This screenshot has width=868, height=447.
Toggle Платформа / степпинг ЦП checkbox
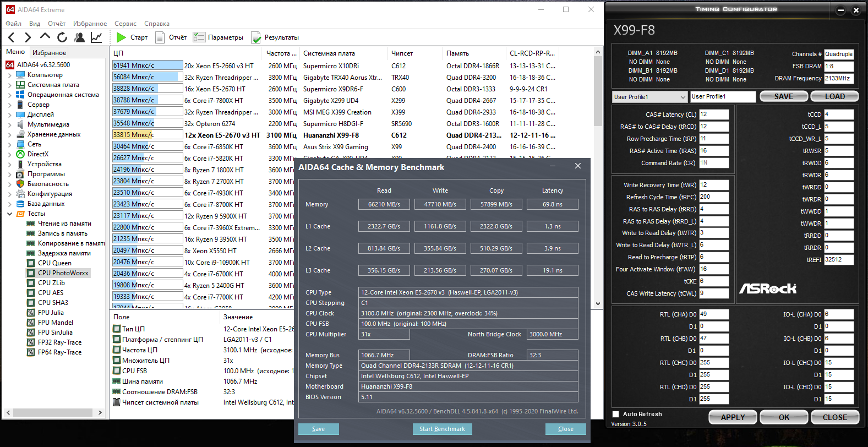[x=117, y=340]
